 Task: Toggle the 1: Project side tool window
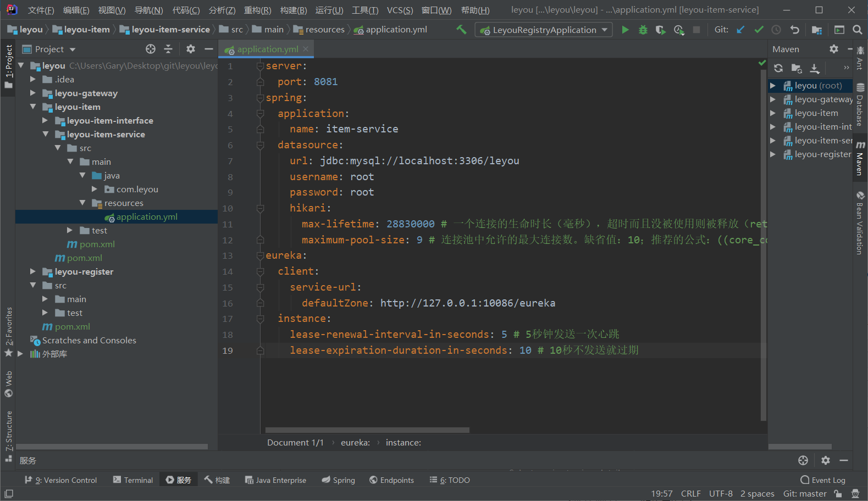[8, 66]
